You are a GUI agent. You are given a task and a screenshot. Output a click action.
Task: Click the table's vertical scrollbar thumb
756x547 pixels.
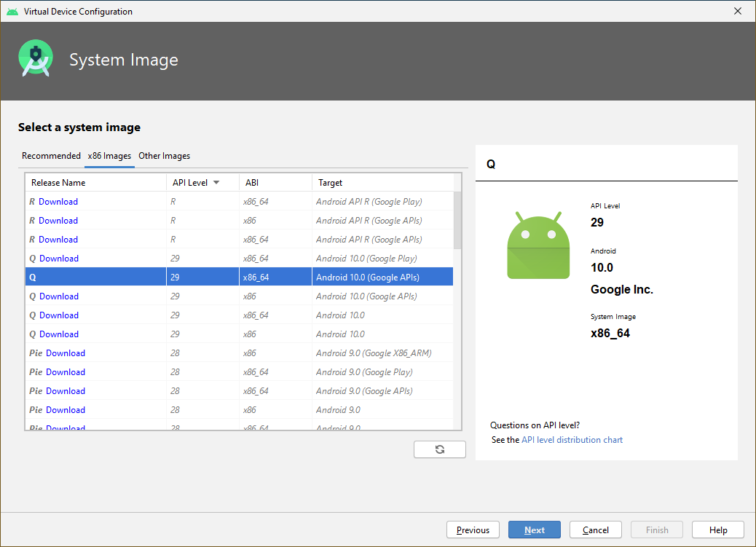pos(457,221)
